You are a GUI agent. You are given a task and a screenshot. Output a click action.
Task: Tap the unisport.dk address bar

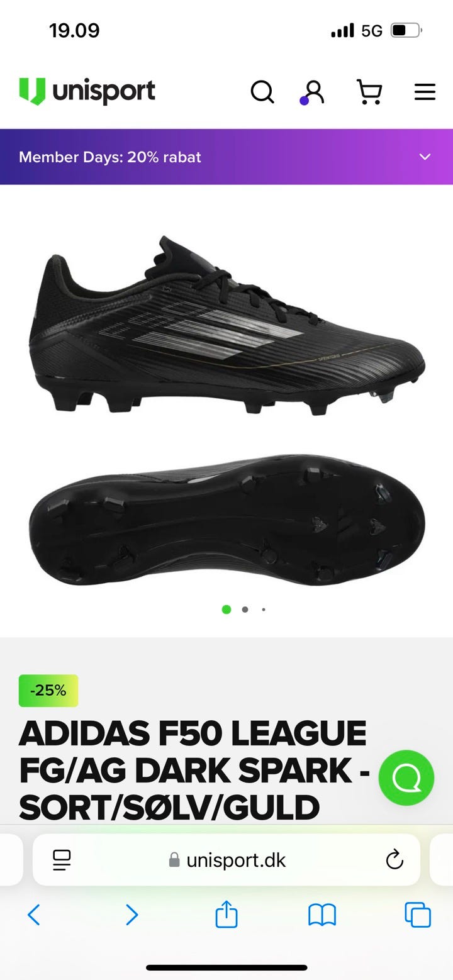(x=226, y=860)
